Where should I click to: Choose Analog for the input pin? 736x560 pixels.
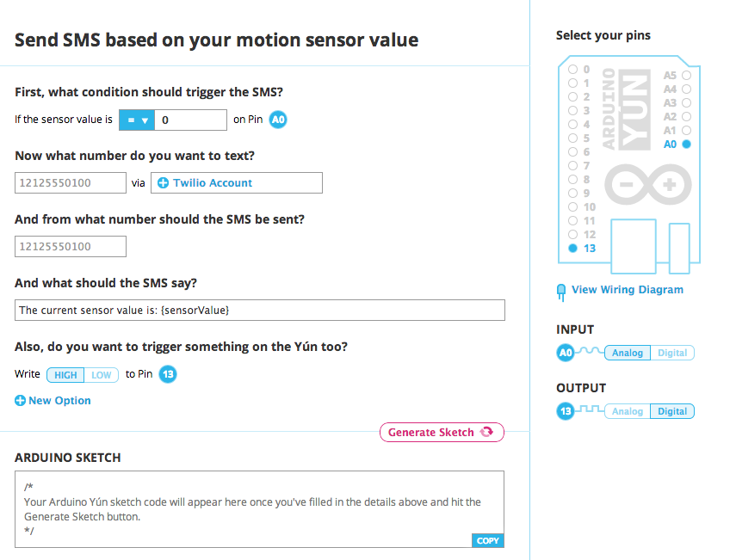[x=627, y=353]
